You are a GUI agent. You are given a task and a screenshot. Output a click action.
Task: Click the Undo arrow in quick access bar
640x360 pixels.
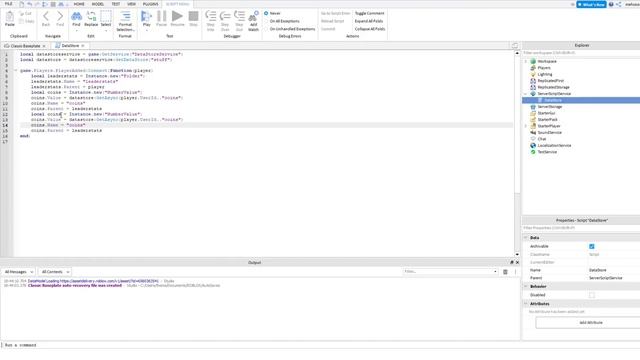click(x=29, y=4)
